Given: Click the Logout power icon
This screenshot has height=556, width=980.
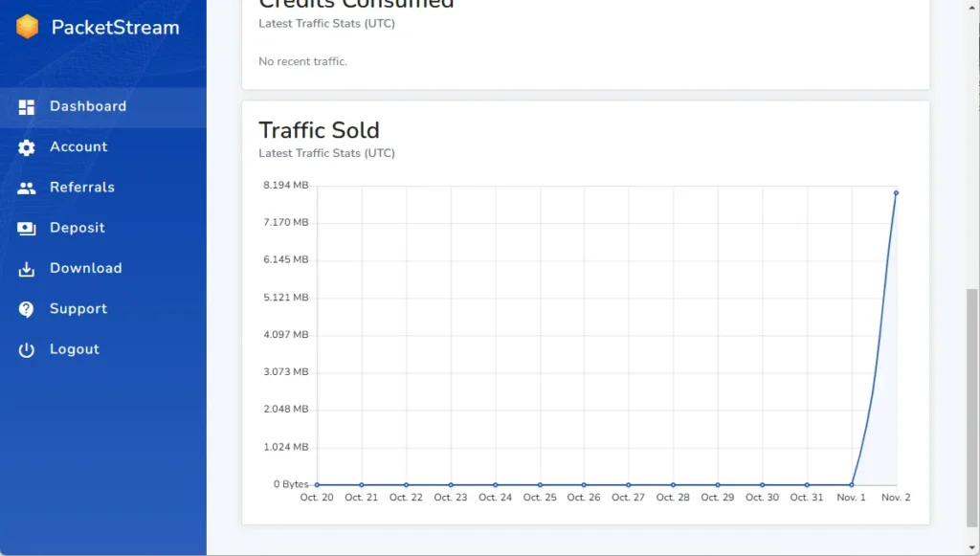Looking at the screenshot, I should coord(26,350).
